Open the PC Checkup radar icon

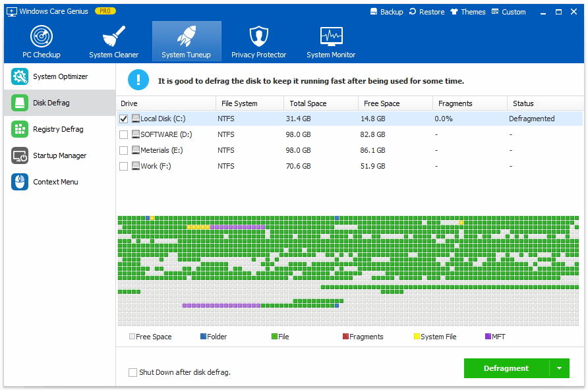point(42,36)
